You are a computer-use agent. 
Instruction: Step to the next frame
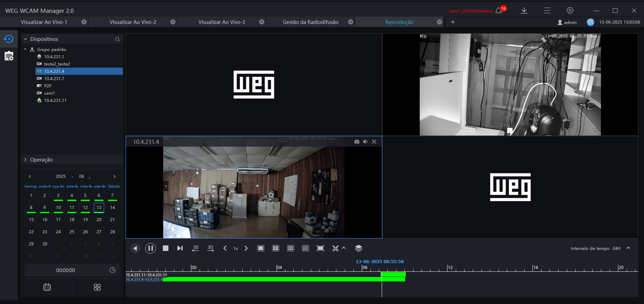pyautogui.click(x=180, y=248)
